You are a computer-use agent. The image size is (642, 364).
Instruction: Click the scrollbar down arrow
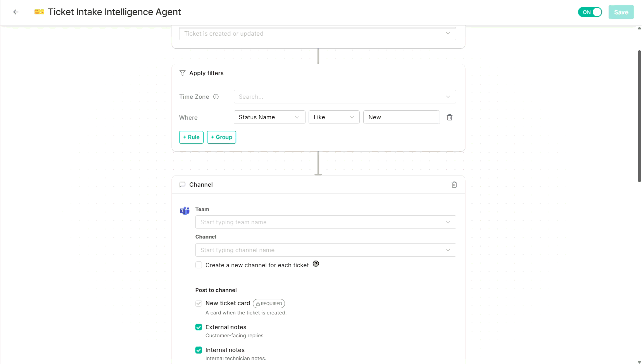(639, 362)
